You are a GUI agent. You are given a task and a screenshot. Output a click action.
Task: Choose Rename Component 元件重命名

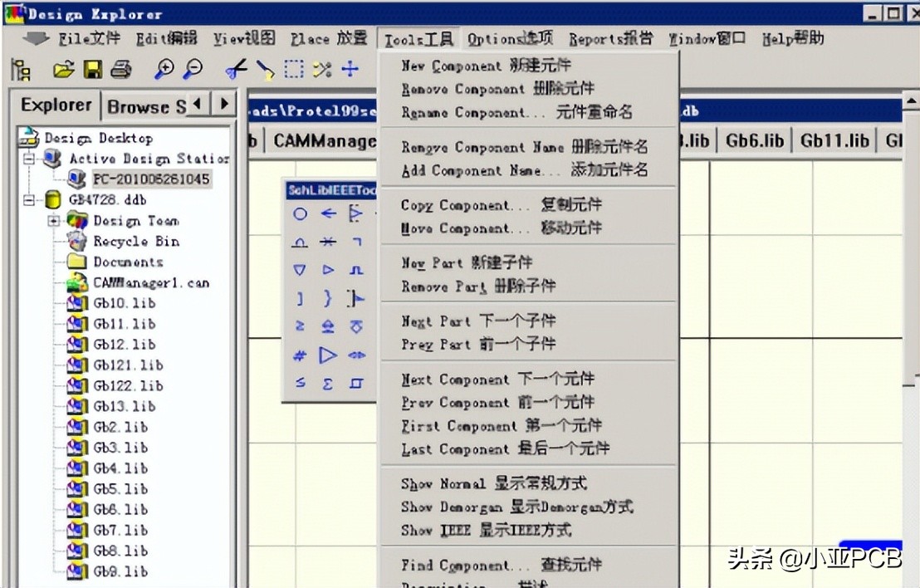coord(517,112)
